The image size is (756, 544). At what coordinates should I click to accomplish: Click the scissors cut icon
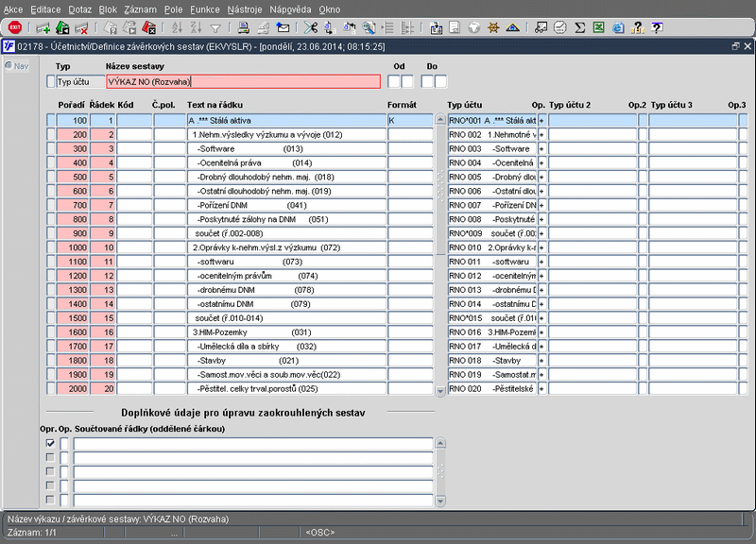[311, 28]
